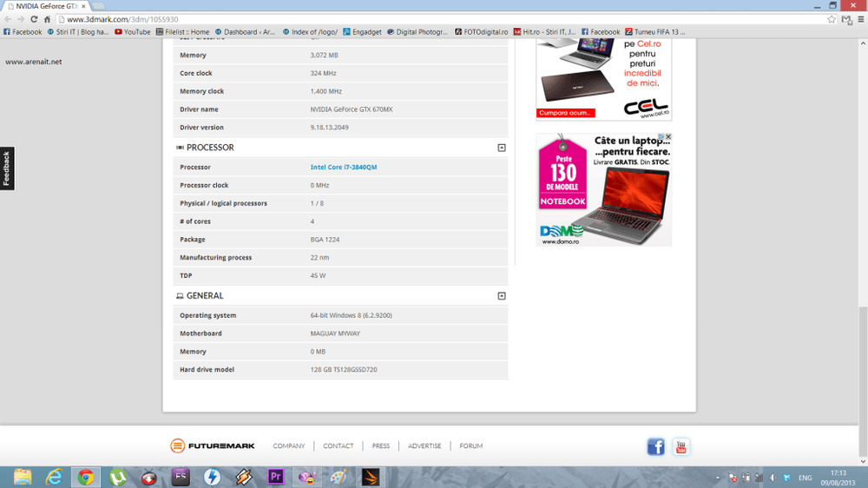Image resolution: width=868 pixels, height=488 pixels.
Task: Select the Chrome taskbar icon
Action: click(x=86, y=477)
